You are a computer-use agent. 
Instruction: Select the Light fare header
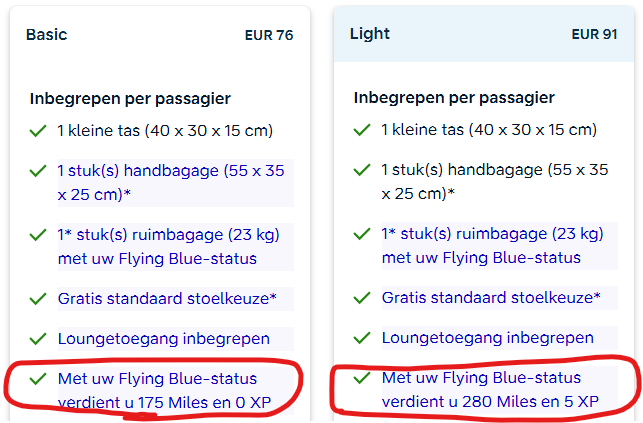(x=370, y=34)
